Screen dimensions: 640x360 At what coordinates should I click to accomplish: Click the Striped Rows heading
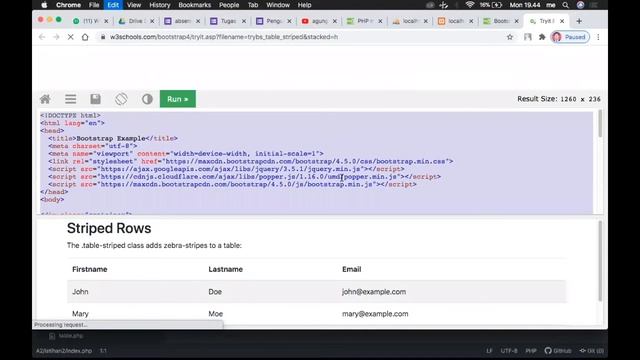pyautogui.click(x=109, y=228)
